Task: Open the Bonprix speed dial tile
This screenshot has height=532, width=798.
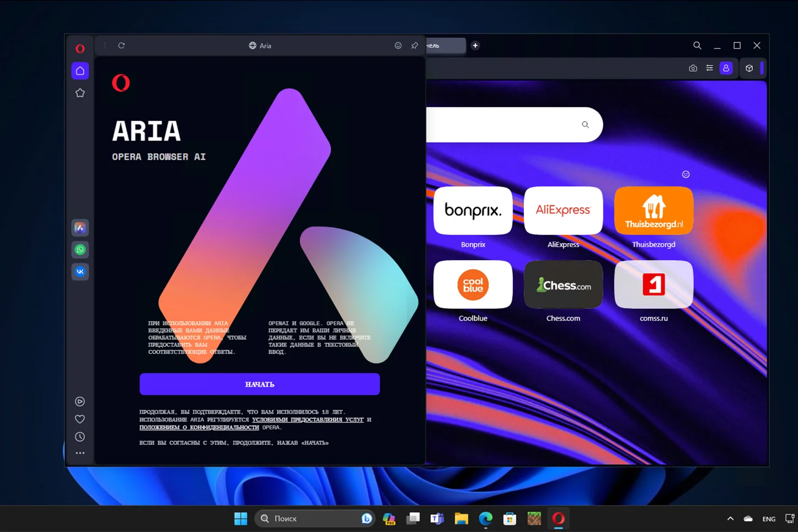Action: point(473,211)
